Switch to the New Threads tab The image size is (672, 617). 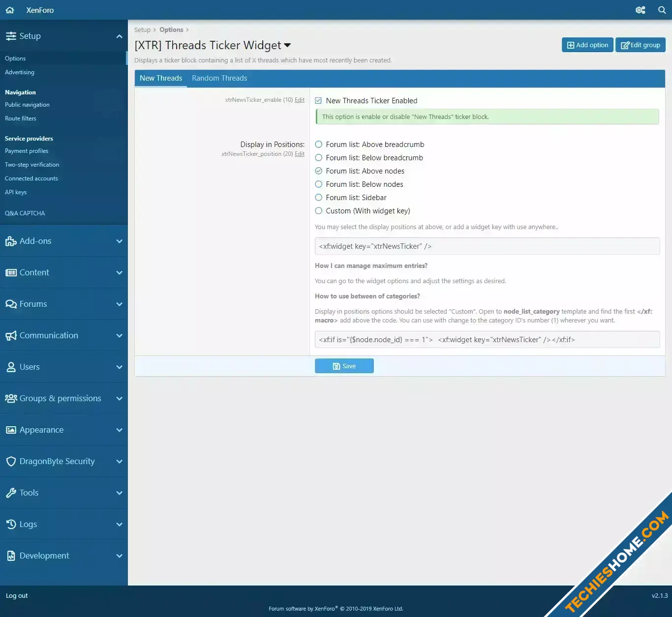[161, 78]
